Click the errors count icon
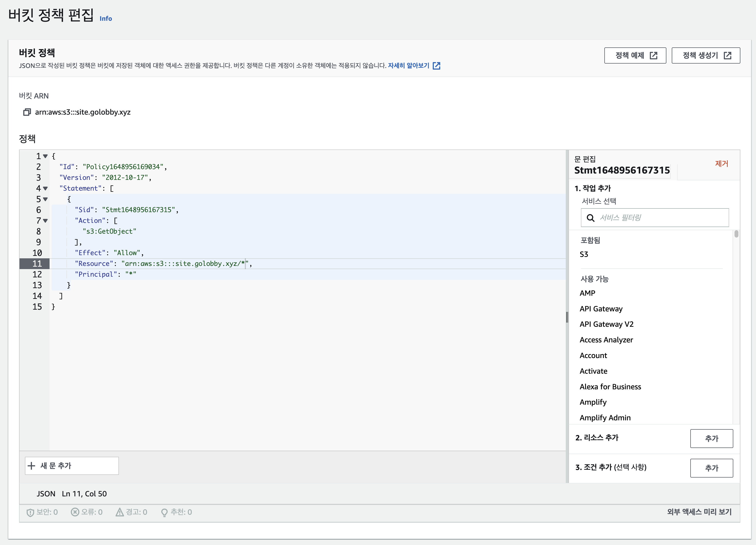This screenshot has width=756, height=545. (x=75, y=512)
